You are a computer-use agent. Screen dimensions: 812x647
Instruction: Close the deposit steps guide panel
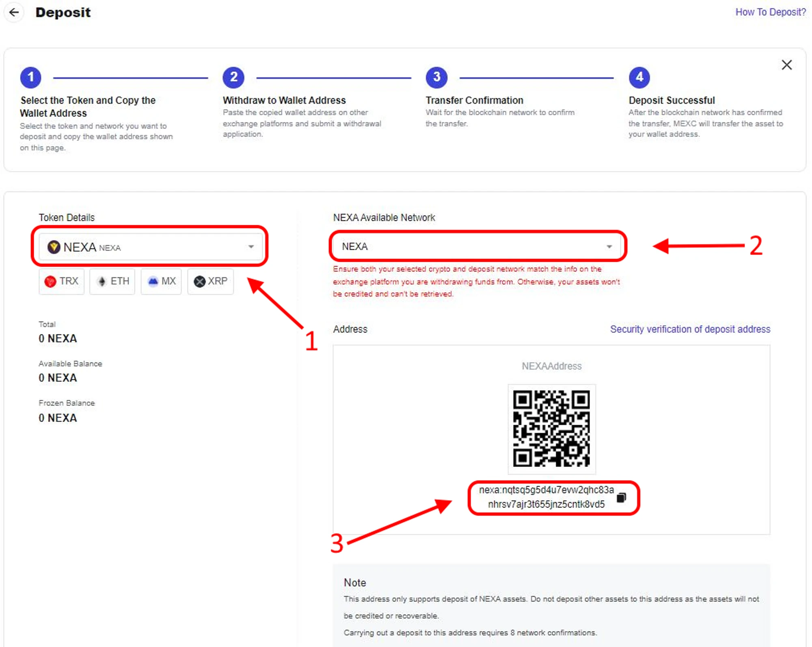(x=786, y=65)
